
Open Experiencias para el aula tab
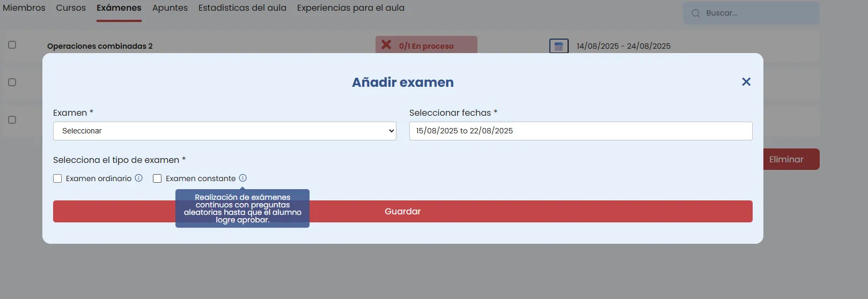tap(350, 8)
